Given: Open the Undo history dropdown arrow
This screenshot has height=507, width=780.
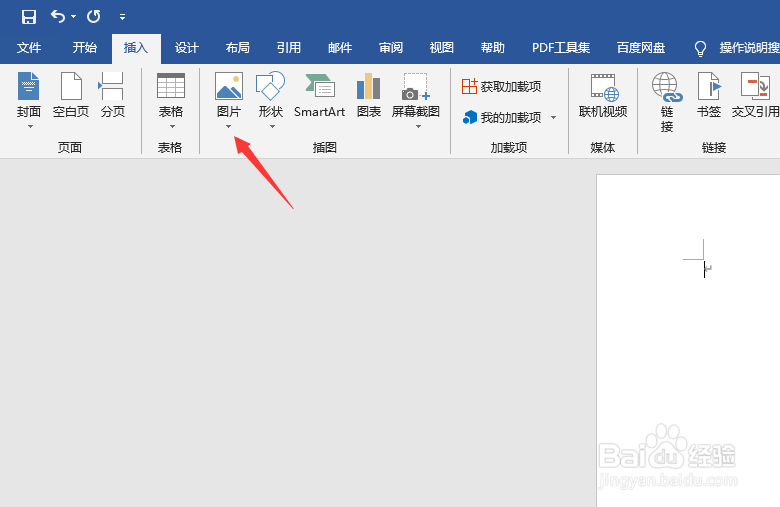Looking at the screenshot, I should point(74,17).
